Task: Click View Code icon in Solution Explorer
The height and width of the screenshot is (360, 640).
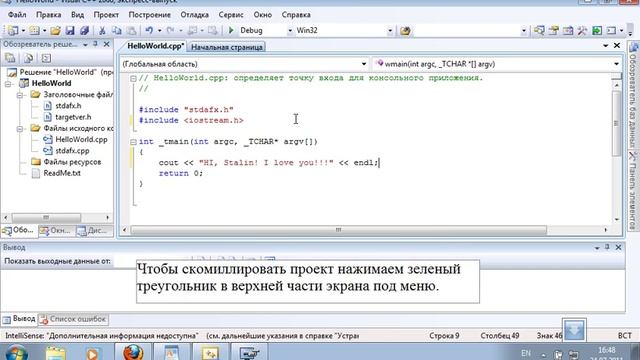Action: (x=46, y=58)
